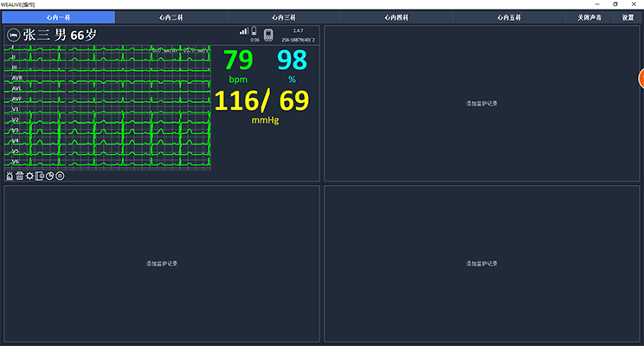The width and height of the screenshot is (644, 346).
Task: Open the 设置 settings button
Action: pos(628,17)
